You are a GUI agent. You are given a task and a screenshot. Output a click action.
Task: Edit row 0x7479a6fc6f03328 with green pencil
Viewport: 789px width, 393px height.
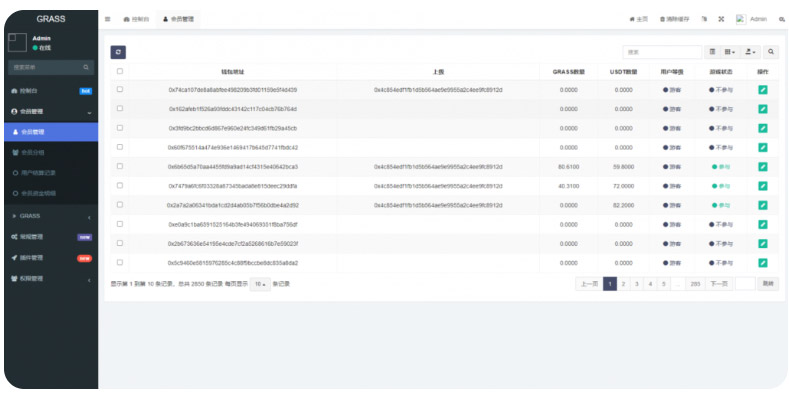(763, 186)
